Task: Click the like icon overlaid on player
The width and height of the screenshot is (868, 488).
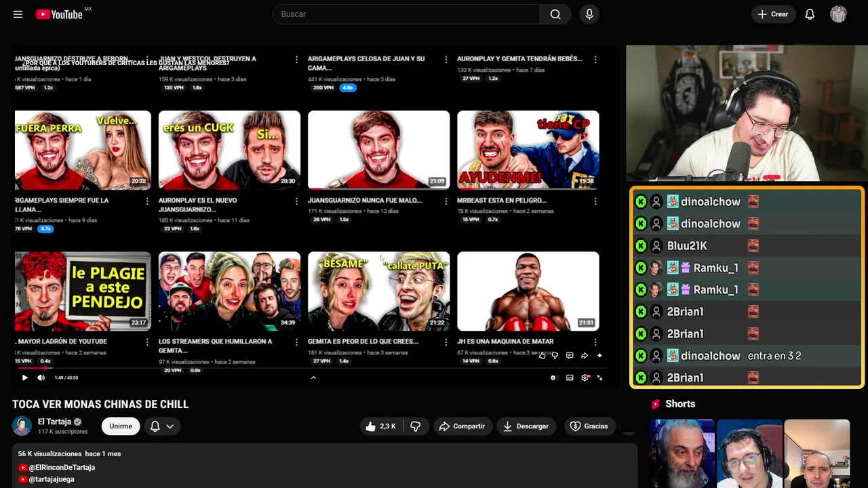Action: click(542, 355)
